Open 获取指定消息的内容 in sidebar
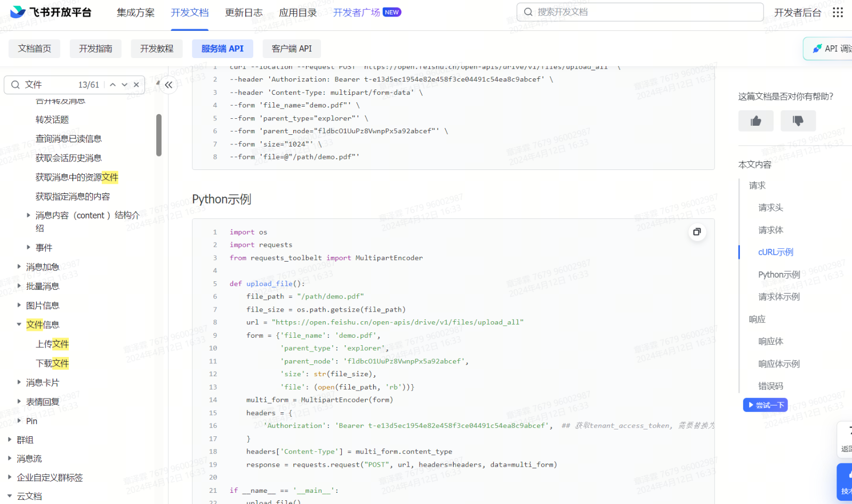852x504 pixels. (73, 196)
